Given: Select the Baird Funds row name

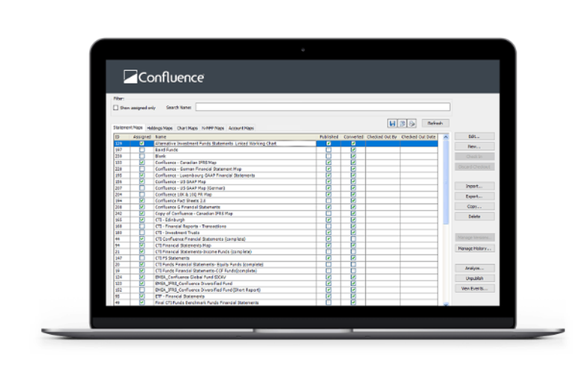Looking at the screenshot, I should (166, 150).
